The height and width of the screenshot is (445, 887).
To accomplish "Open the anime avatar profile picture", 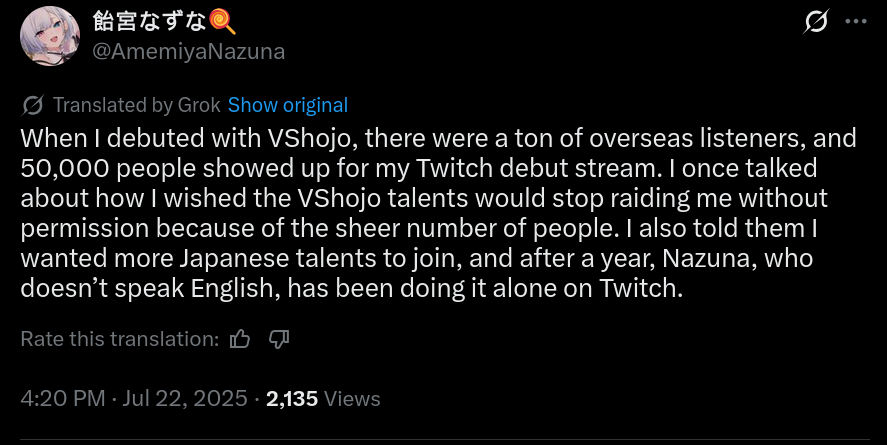I will click(x=50, y=36).
